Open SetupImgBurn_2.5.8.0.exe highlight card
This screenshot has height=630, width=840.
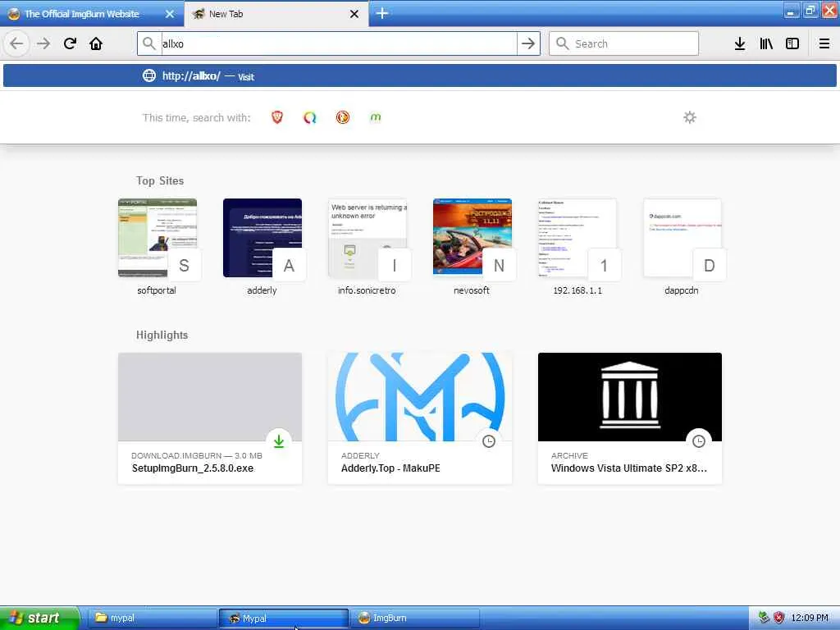coord(210,418)
